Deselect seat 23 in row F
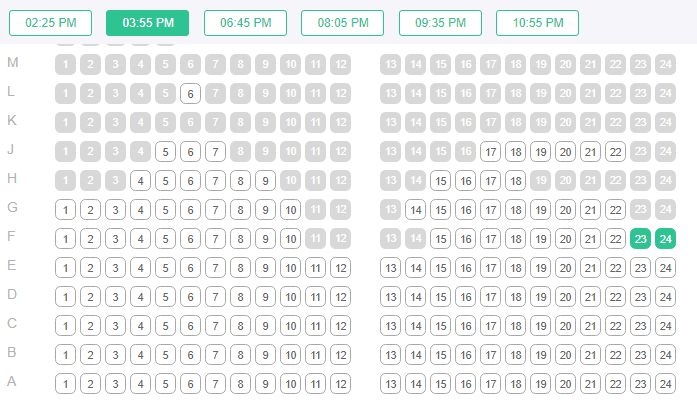 point(641,239)
